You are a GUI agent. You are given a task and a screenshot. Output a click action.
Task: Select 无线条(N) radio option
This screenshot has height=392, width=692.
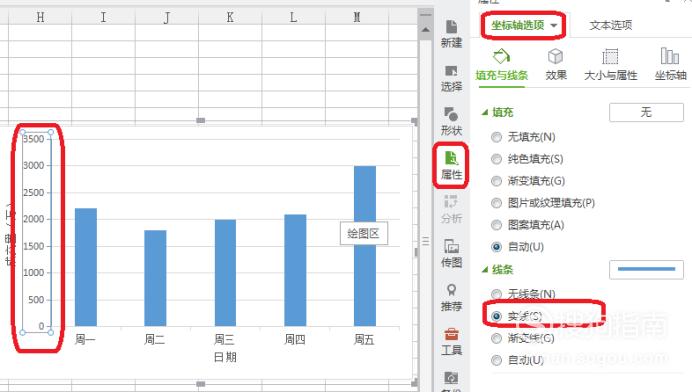[496, 294]
